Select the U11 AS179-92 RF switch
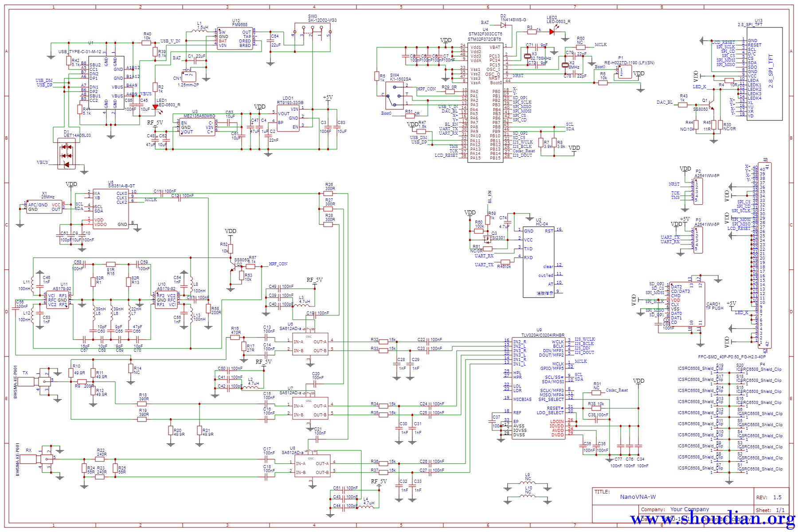 point(58,300)
